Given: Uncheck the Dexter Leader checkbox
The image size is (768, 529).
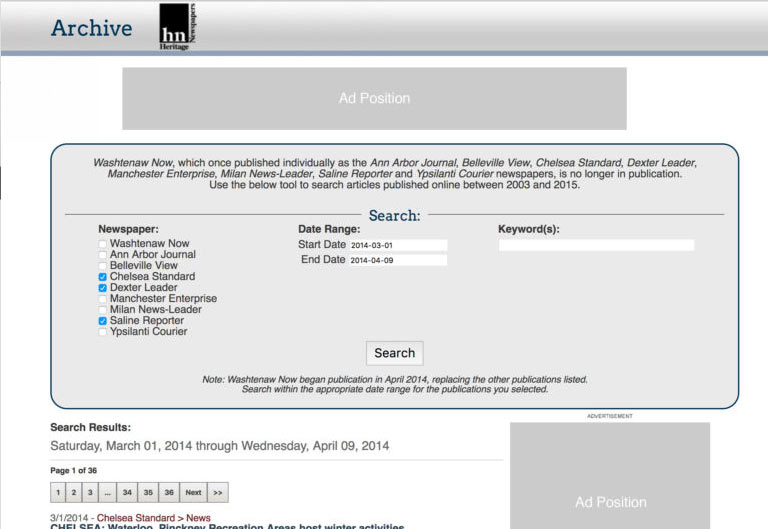Looking at the screenshot, I should tap(103, 288).
